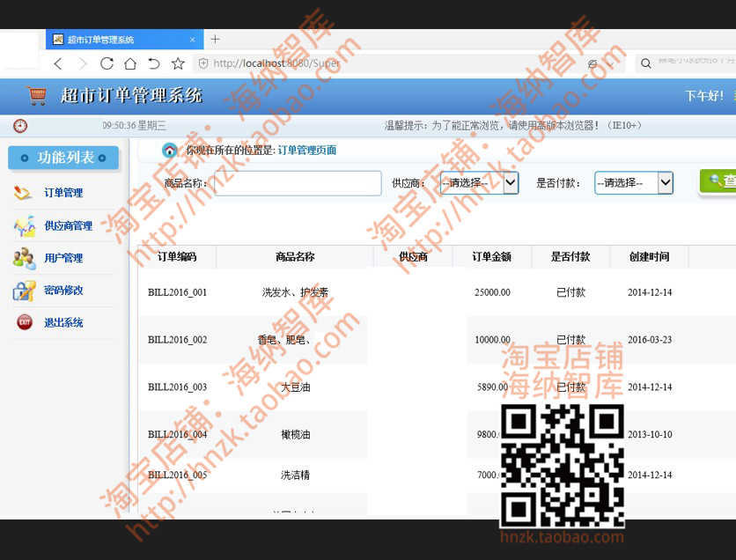The image size is (736, 560).
Task: Select order code BILL2016_003
Action: pyautogui.click(x=178, y=387)
